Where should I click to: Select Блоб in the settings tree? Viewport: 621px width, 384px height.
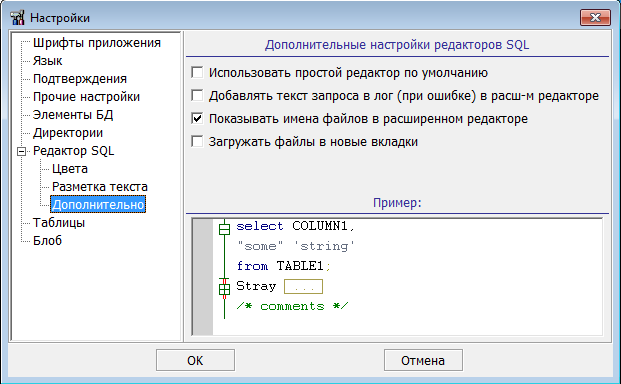point(47,241)
